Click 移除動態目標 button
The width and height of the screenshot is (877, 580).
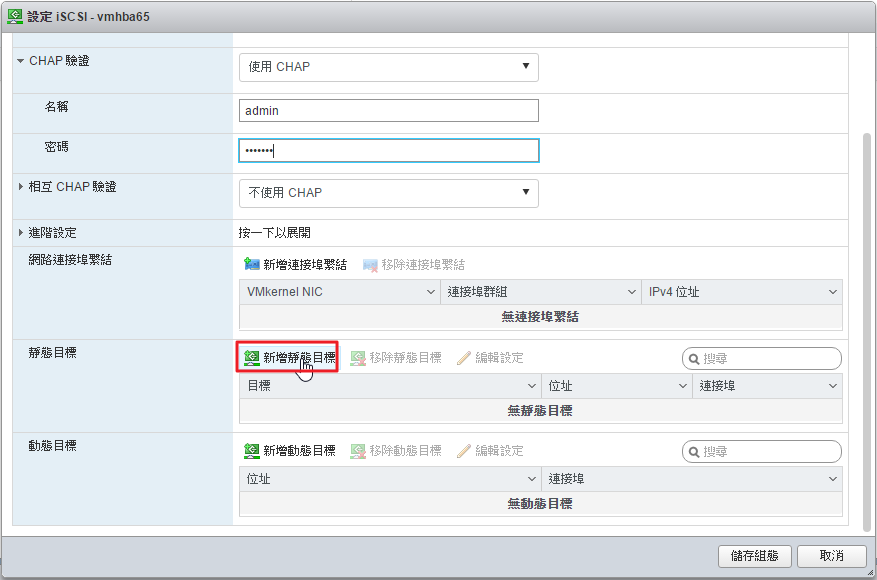pos(396,451)
